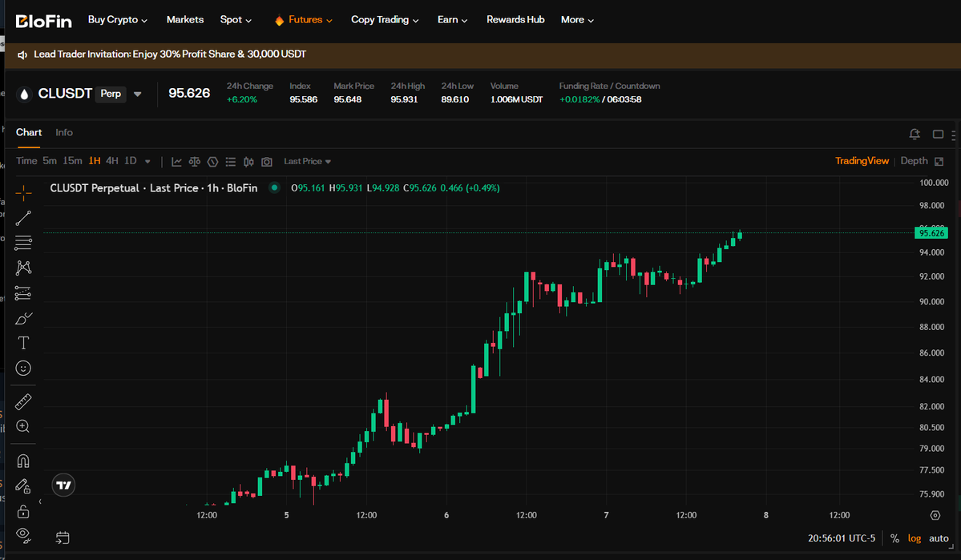Expand more timeframe options arrow

click(147, 162)
